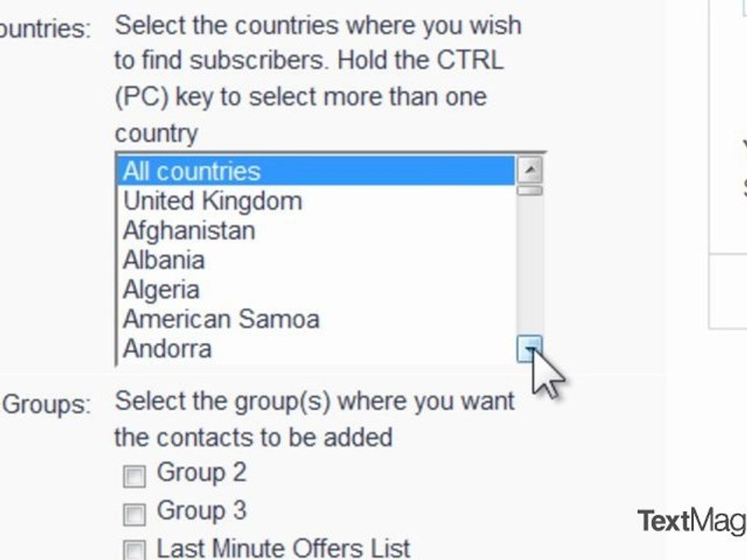This screenshot has height=560, width=747.
Task: Pick Afghanistan in the countries listbox
Action: 189,230
